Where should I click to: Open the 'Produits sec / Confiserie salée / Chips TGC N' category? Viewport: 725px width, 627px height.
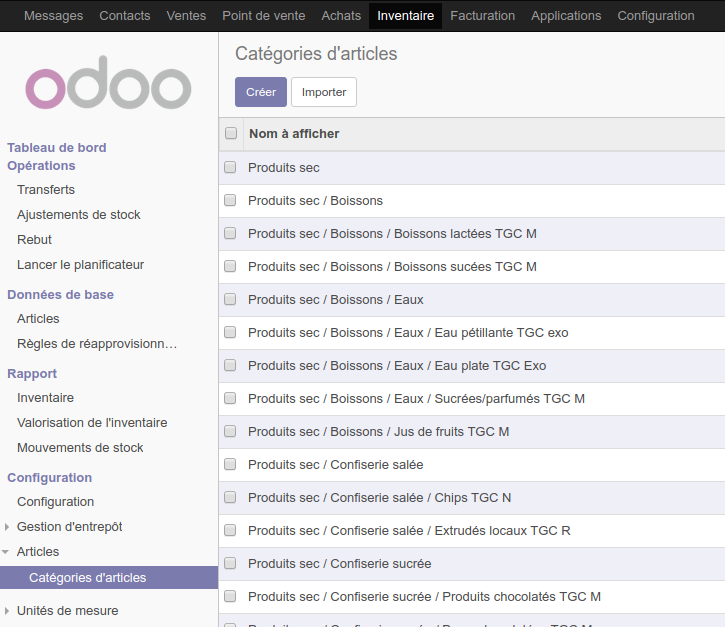click(380, 498)
